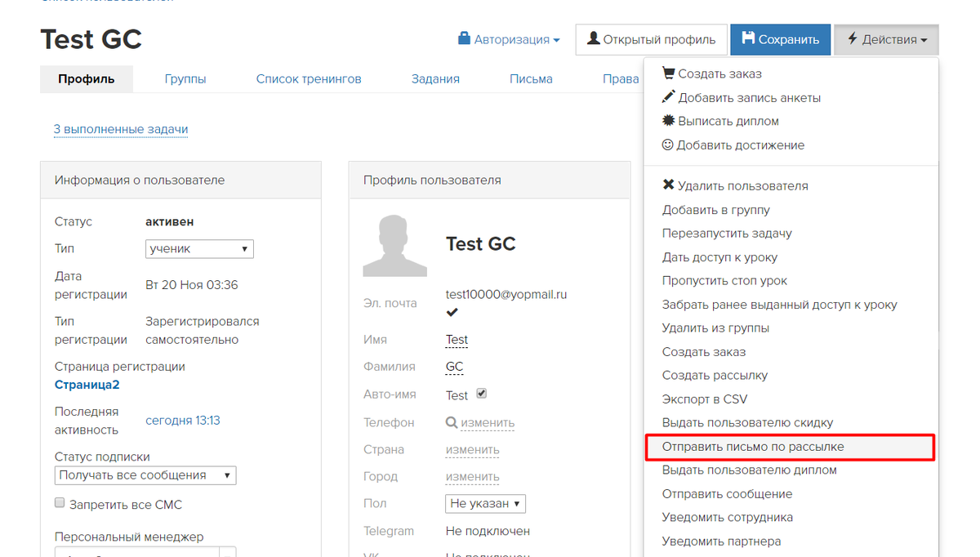The width and height of the screenshot is (980, 557).
Task: Select Удалить из группы menu item
Action: 791,328
